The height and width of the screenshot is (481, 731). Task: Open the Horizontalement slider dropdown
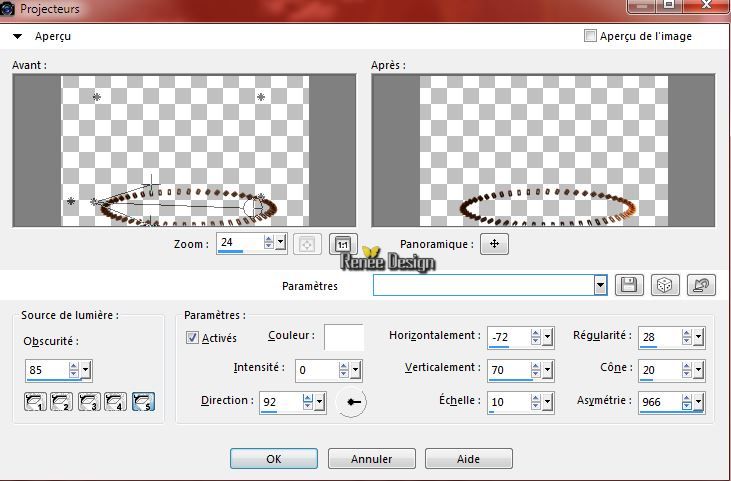pos(548,337)
